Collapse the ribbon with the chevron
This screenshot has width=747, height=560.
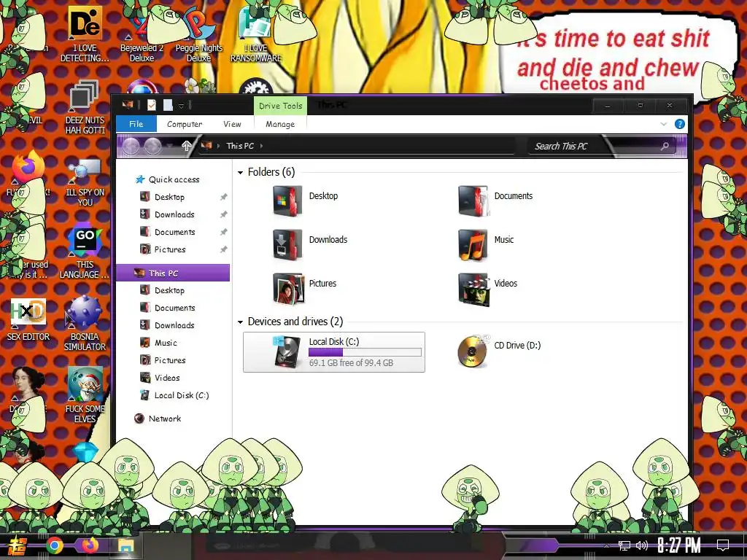pyautogui.click(x=664, y=124)
